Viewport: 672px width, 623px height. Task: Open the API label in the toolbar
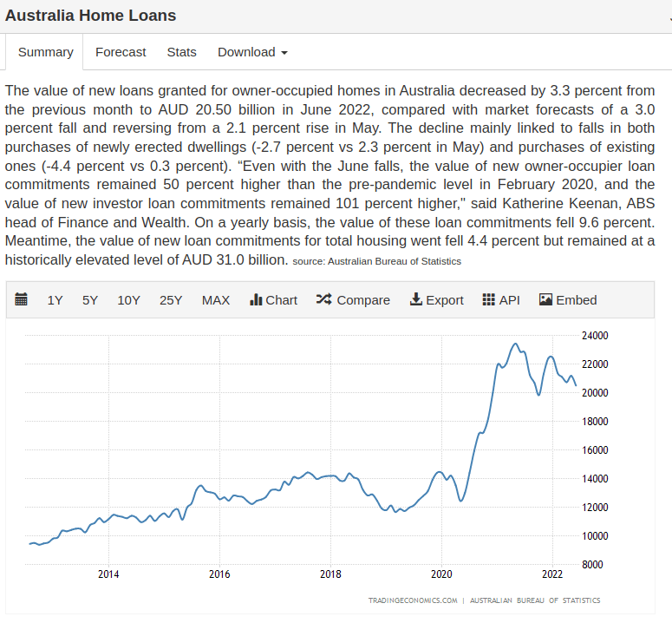click(510, 300)
